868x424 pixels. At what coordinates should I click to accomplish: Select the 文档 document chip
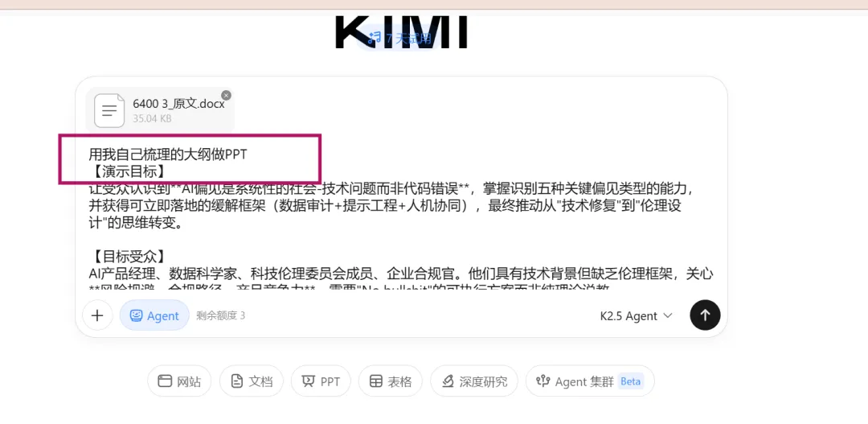252,381
